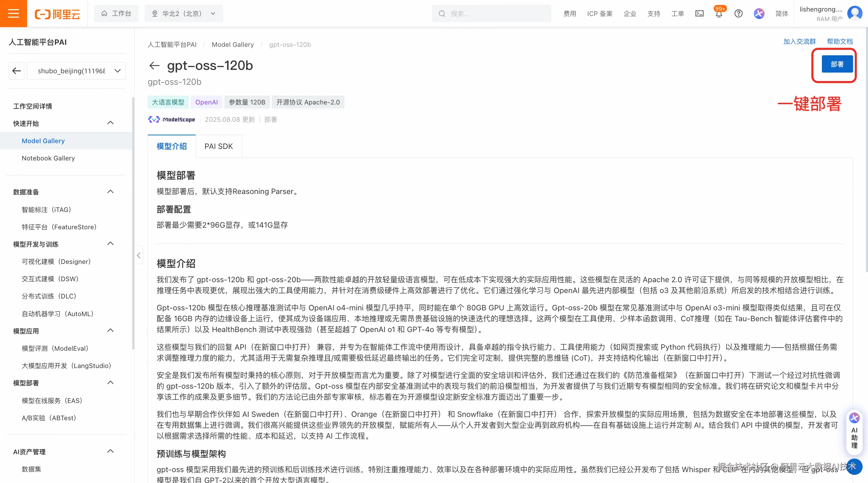Click the 大语言模型 tag
Screen dimensions: 868x483
point(168,102)
